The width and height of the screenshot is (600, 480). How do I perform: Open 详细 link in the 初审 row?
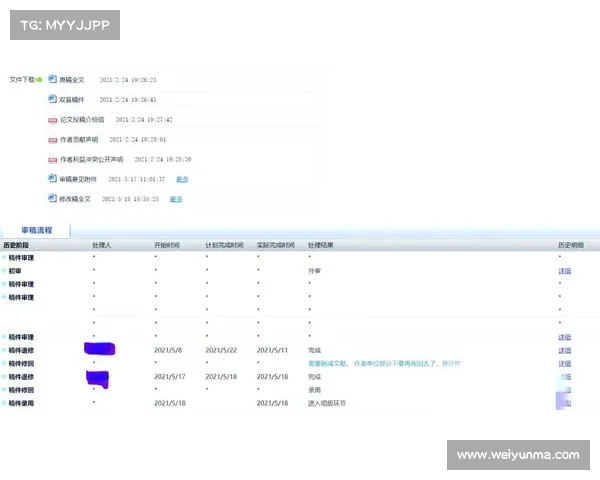pyautogui.click(x=565, y=271)
